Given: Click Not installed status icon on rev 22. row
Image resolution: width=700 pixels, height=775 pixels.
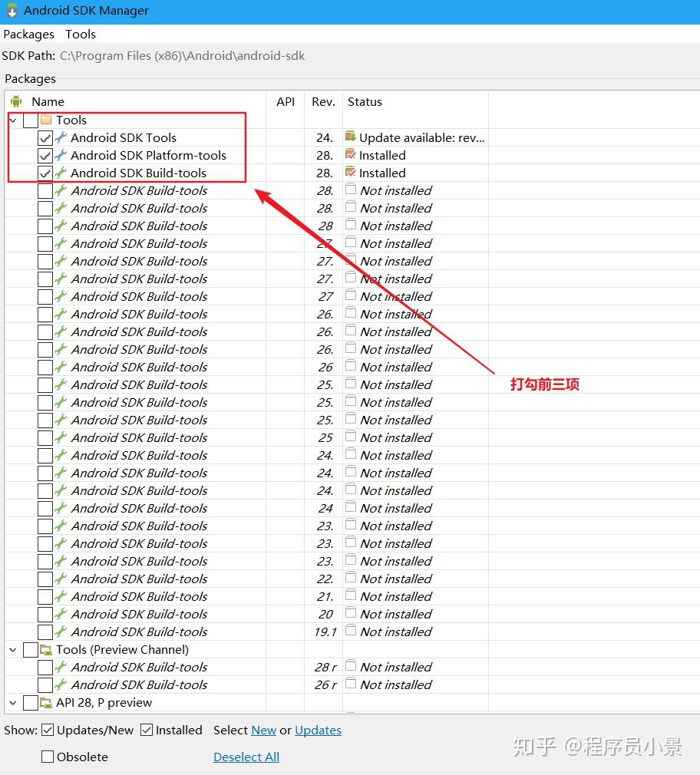Looking at the screenshot, I should [x=351, y=577].
